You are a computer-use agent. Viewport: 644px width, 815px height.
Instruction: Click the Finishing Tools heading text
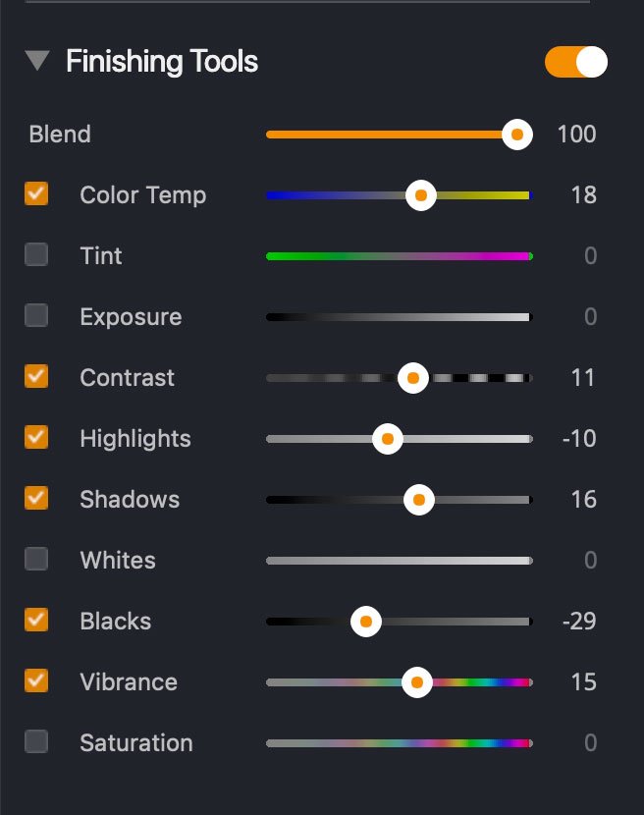tap(162, 62)
